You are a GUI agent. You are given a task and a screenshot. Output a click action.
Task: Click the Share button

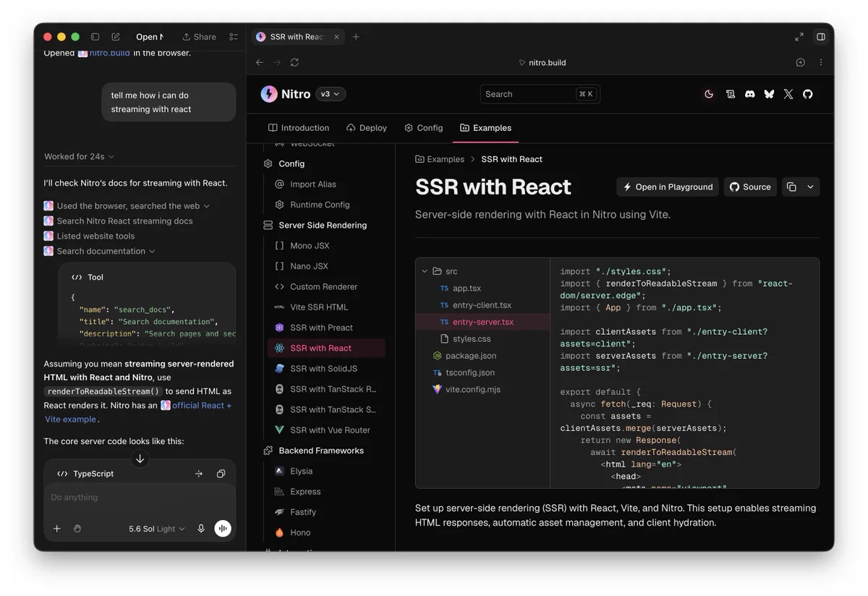click(199, 37)
